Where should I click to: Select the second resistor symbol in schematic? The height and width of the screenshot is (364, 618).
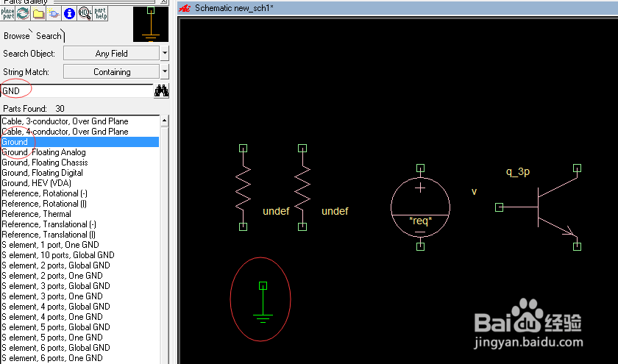tap(302, 188)
